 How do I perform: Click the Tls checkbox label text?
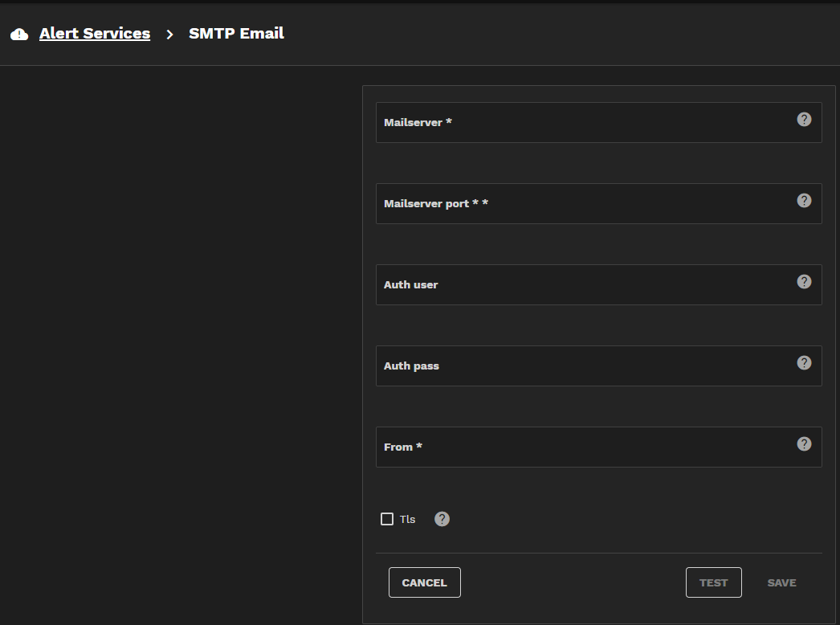click(x=408, y=520)
